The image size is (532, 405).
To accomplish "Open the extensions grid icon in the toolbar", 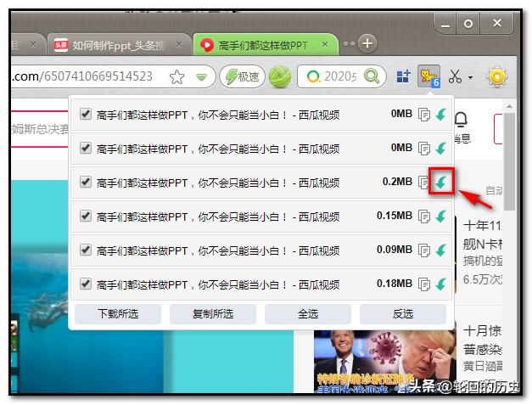I will click(402, 76).
